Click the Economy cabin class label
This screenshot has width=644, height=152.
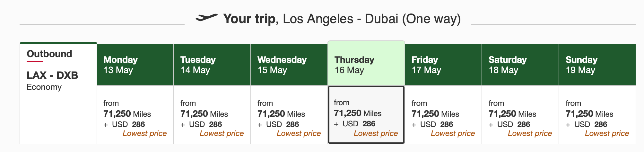click(x=44, y=87)
